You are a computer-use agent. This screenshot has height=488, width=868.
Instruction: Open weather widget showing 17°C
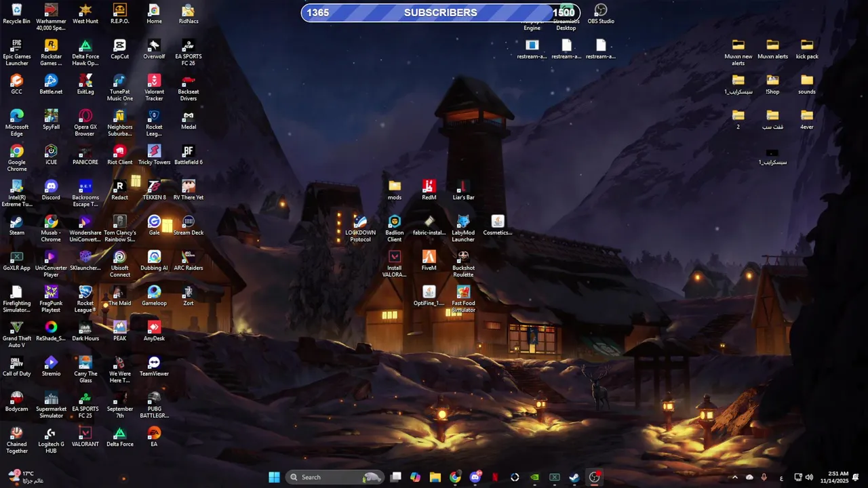tap(26, 477)
